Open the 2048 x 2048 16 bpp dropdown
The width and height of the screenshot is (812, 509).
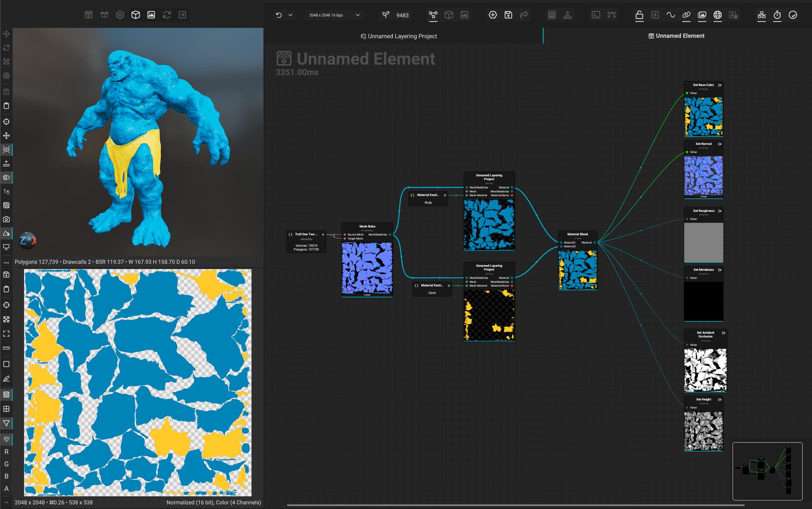pos(334,15)
